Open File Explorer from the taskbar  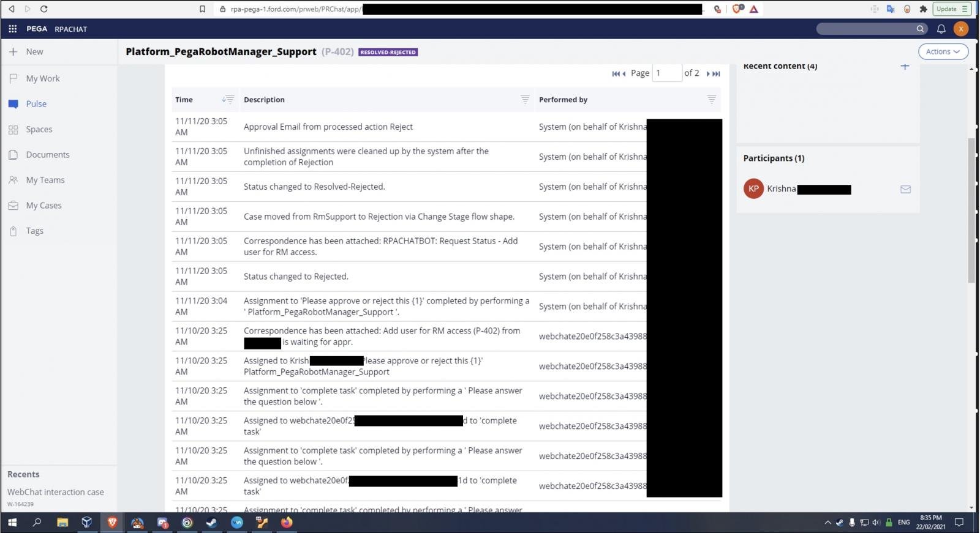(62, 523)
